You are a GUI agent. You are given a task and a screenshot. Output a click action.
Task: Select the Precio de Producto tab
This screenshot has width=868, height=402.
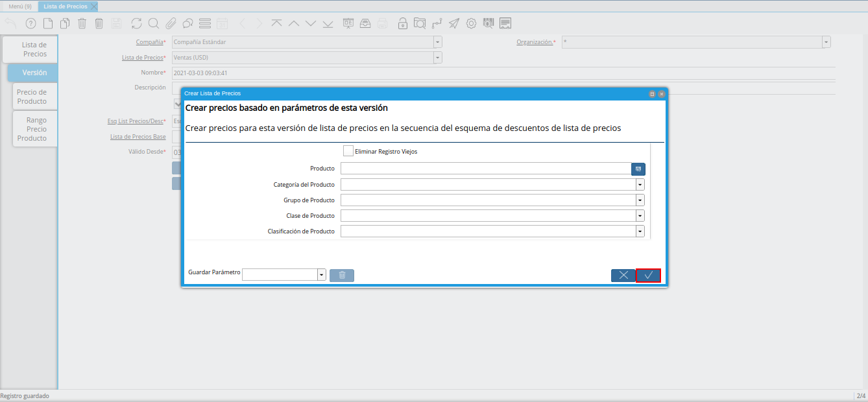[32, 97]
